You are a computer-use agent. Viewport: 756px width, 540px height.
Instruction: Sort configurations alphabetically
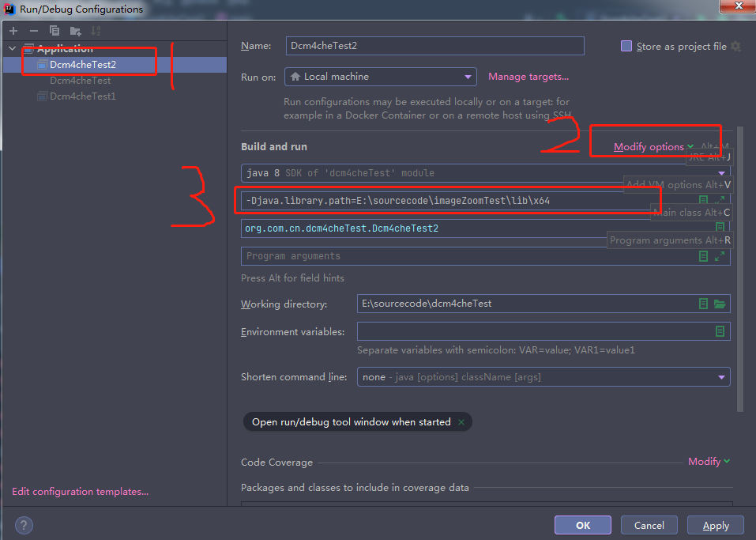coord(96,31)
